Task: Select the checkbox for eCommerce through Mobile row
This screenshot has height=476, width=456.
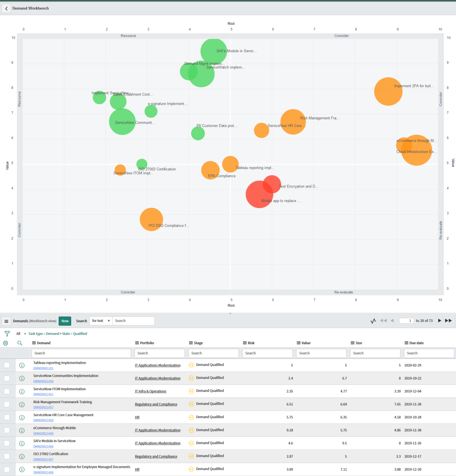Action: point(7,430)
